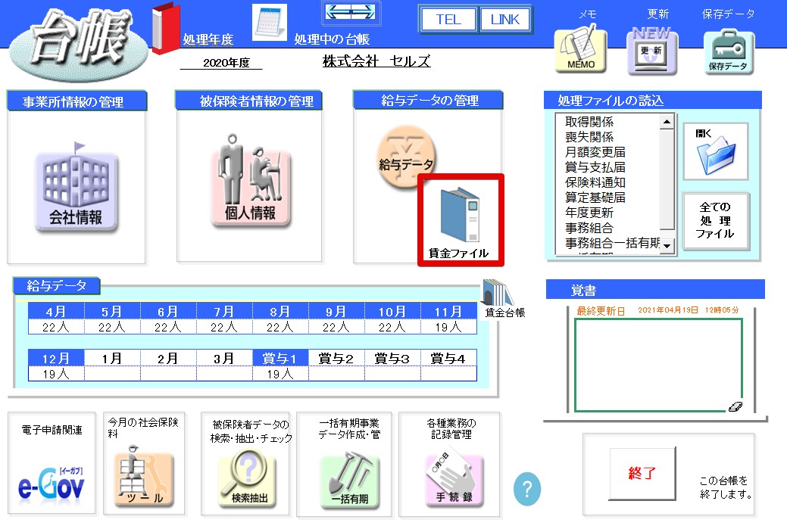Launch the e-Gov electronic application icon
Viewport: 787px width, 532px height.
click(x=52, y=483)
